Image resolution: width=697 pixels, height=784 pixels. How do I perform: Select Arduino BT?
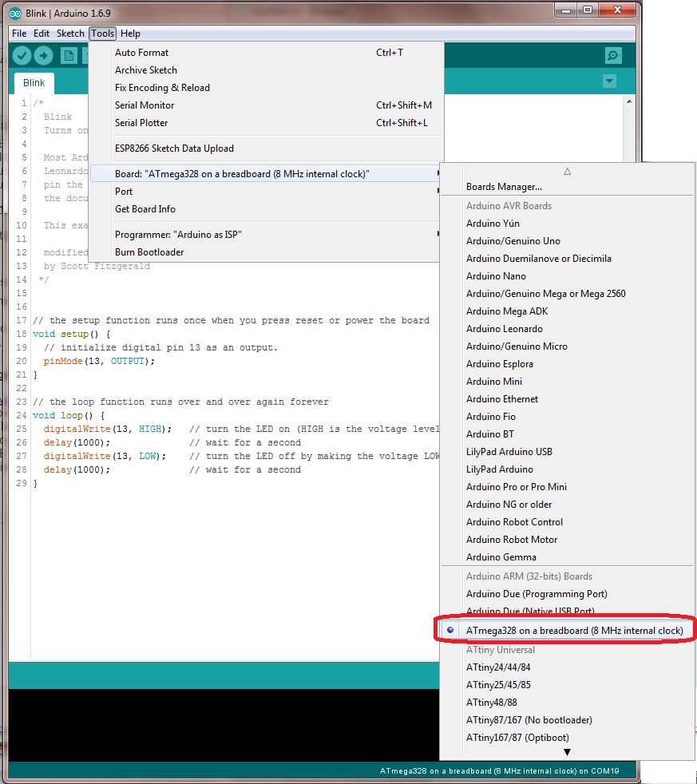click(567, 434)
